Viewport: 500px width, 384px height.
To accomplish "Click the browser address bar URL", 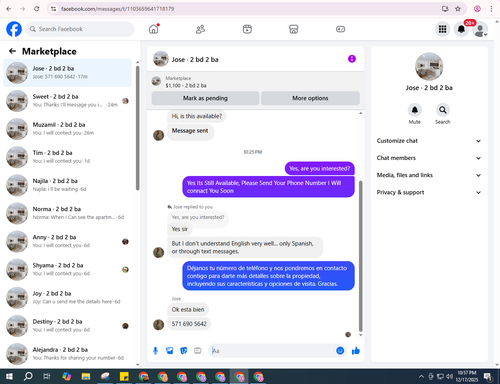I will tap(117, 9).
